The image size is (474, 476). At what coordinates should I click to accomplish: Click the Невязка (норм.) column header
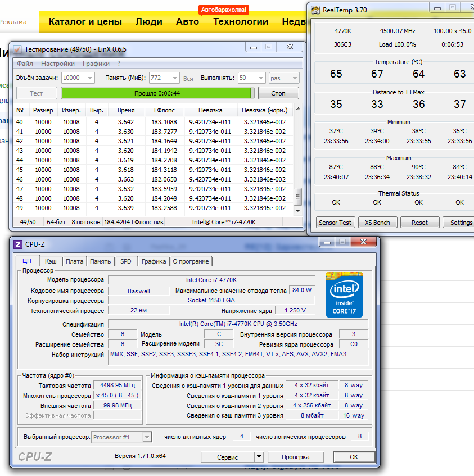(264, 111)
